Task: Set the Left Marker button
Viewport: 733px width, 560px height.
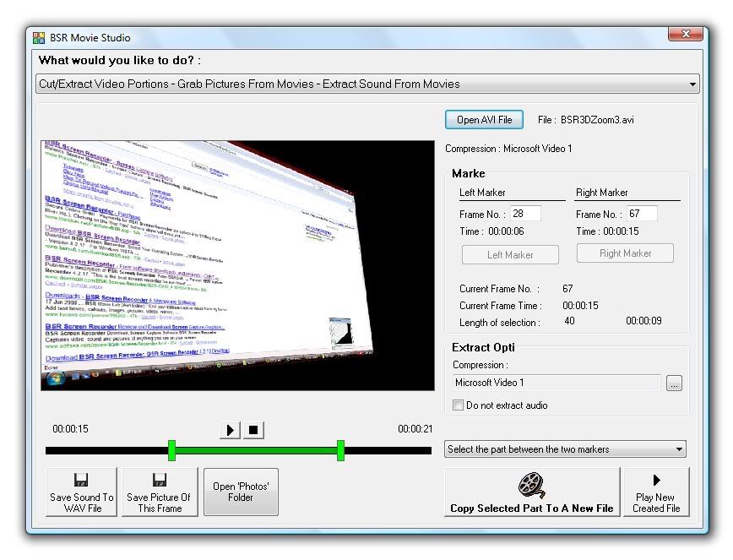Action: point(510,255)
